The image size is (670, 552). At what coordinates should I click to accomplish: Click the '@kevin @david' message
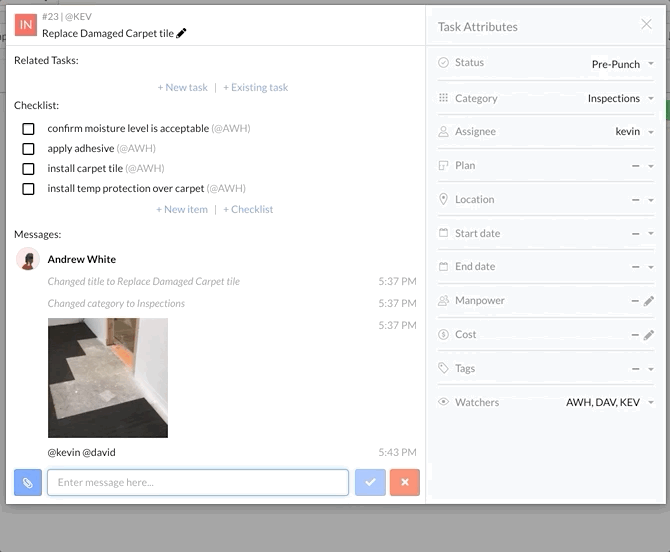[81, 452]
